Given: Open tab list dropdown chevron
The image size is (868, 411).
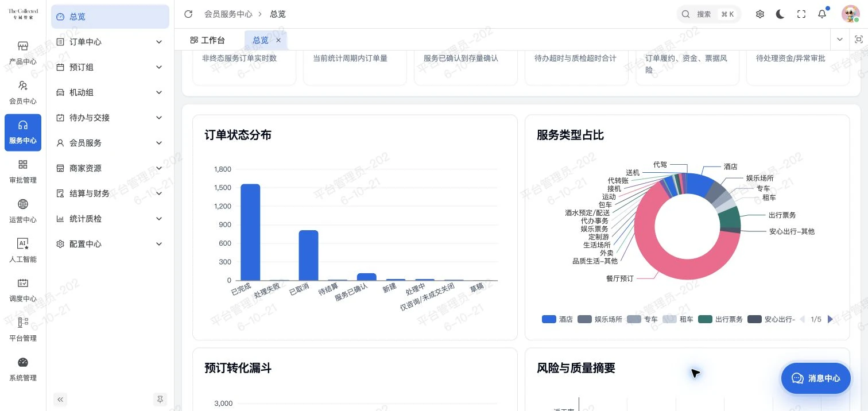Looking at the screenshot, I should pyautogui.click(x=840, y=40).
